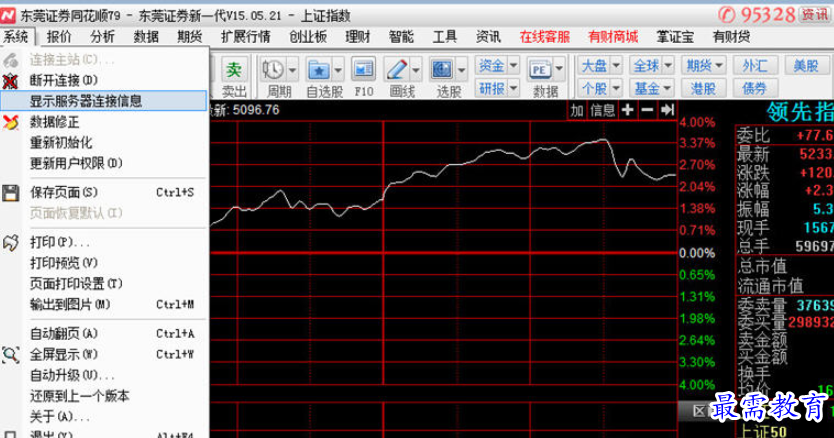This screenshot has height=438, width=834.
Task: Expand the 自选股 dropdown arrow
Action: point(338,70)
